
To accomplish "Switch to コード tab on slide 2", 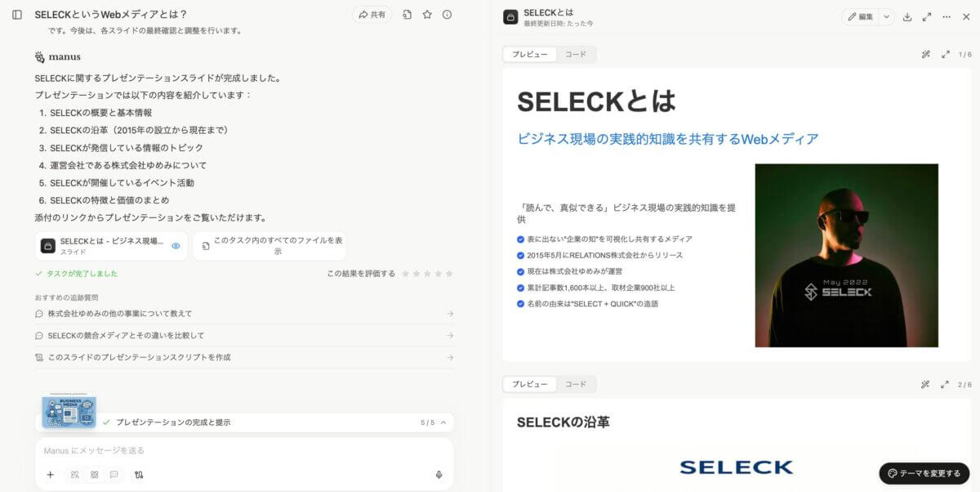I will click(x=576, y=384).
